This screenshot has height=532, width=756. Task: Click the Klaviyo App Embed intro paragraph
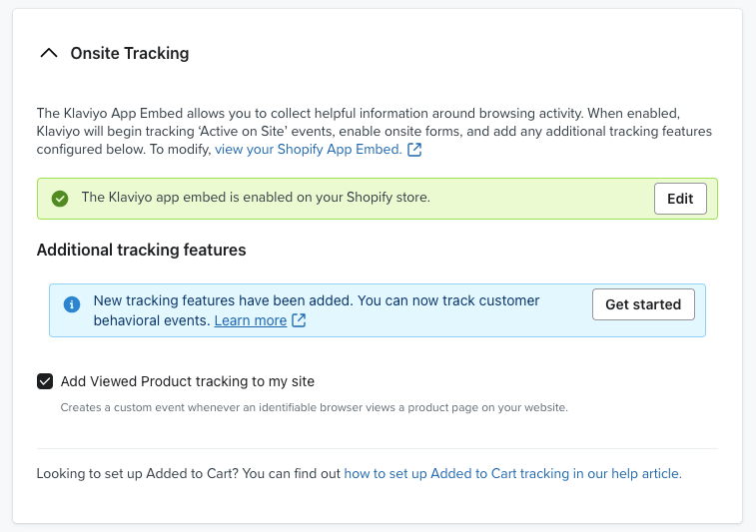tap(370, 132)
